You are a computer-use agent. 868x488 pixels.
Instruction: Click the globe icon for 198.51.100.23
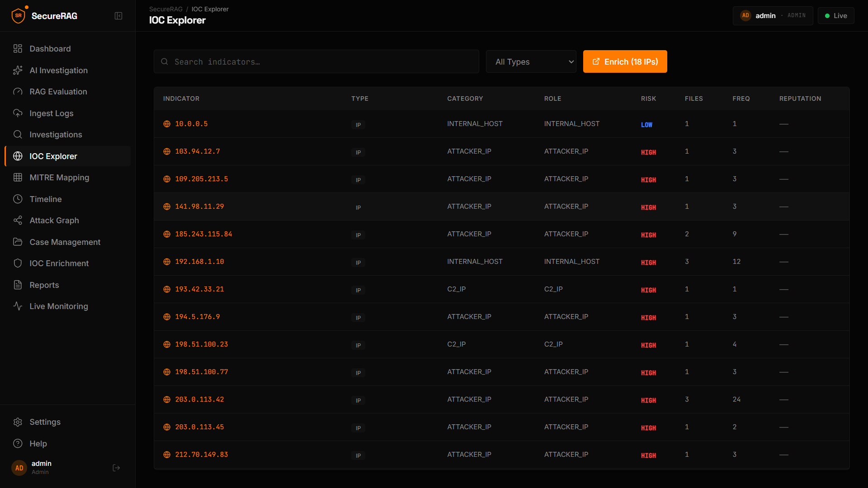[167, 345]
